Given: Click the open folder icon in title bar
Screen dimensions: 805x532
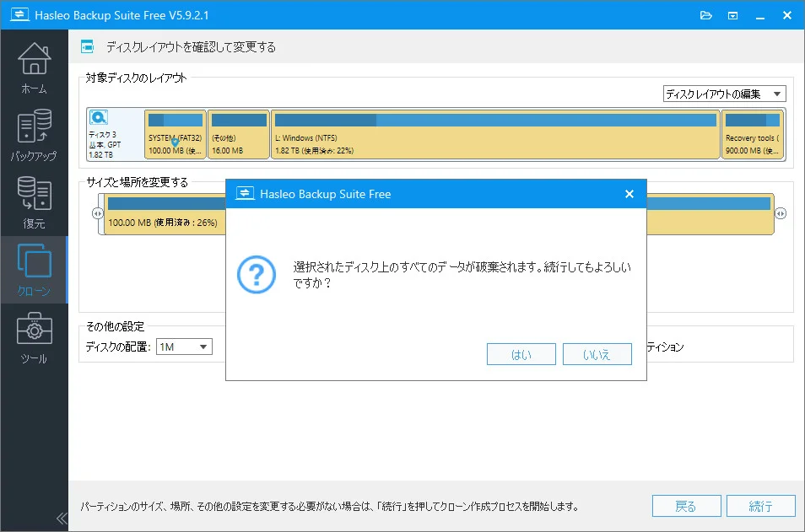Looking at the screenshot, I should pyautogui.click(x=706, y=15).
